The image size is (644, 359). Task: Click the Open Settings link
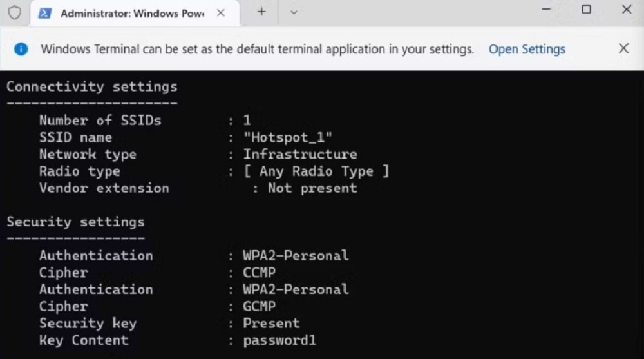(x=527, y=50)
